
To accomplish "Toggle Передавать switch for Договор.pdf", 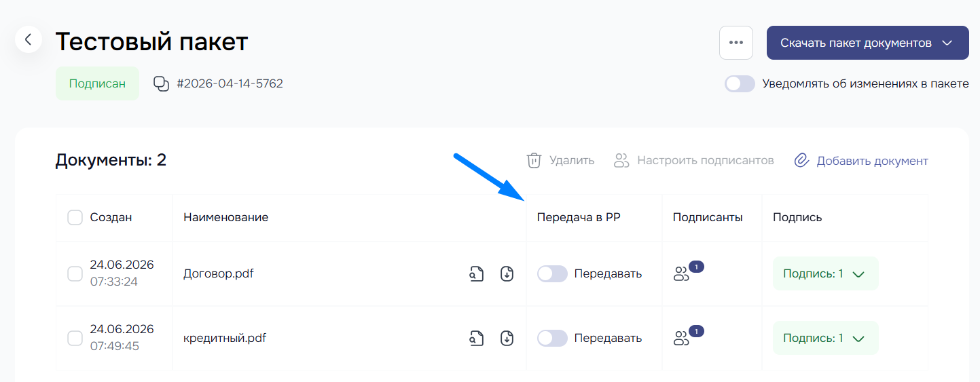I will tap(552, 274).
